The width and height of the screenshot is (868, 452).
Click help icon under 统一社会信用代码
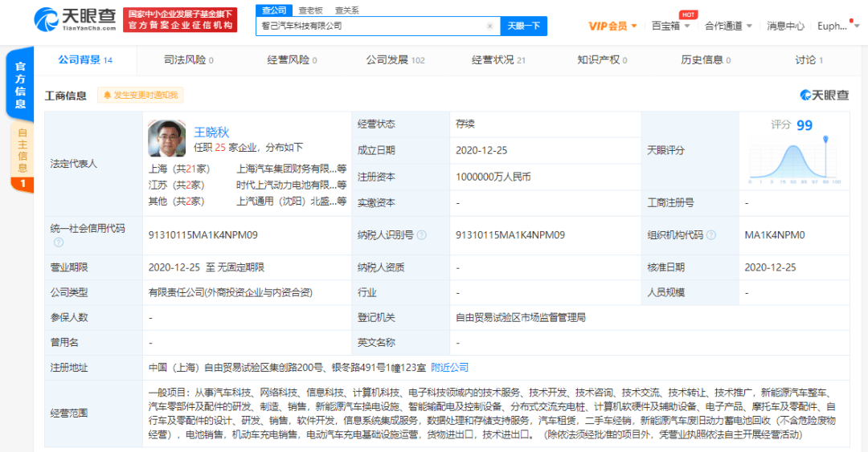click(x=58, y=242)
